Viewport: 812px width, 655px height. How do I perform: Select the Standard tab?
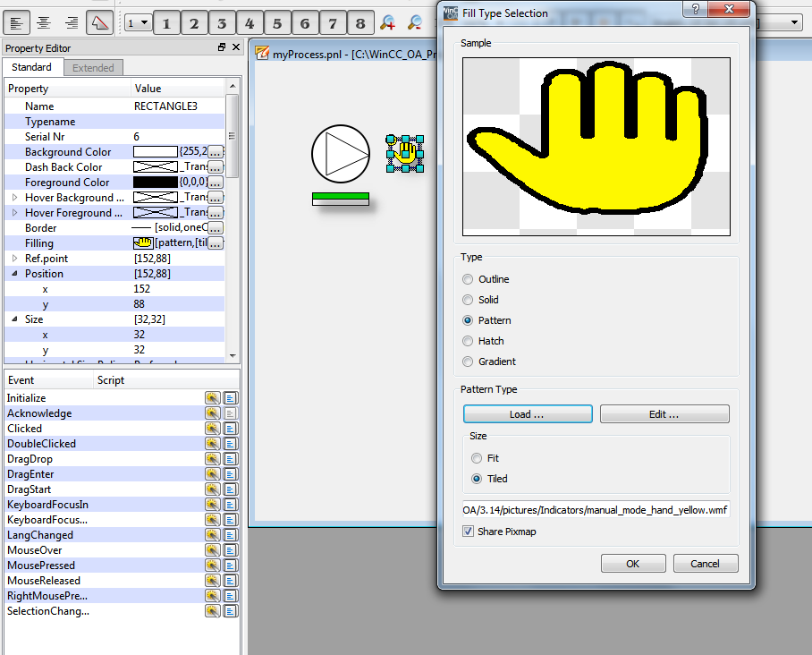[31, 67]
